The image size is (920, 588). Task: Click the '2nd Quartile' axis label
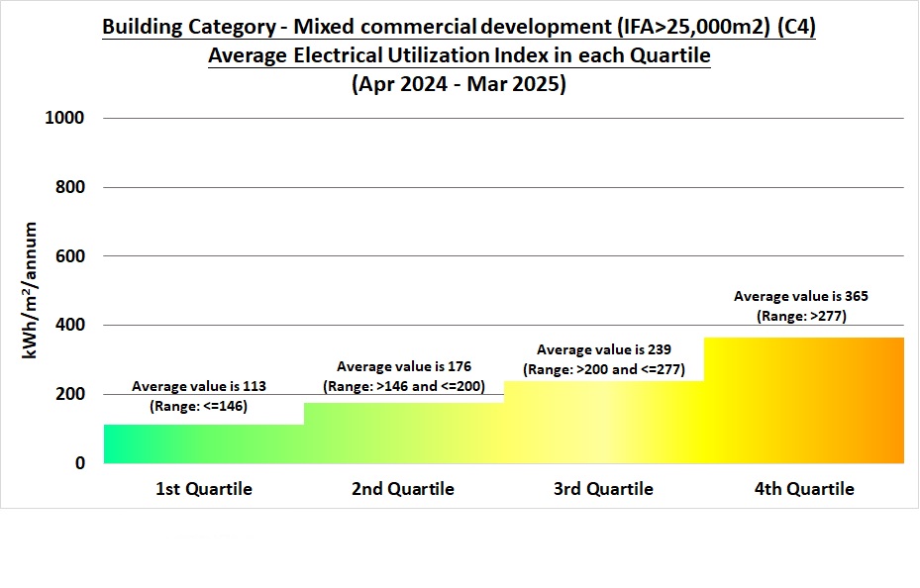[x=405, y=488]
